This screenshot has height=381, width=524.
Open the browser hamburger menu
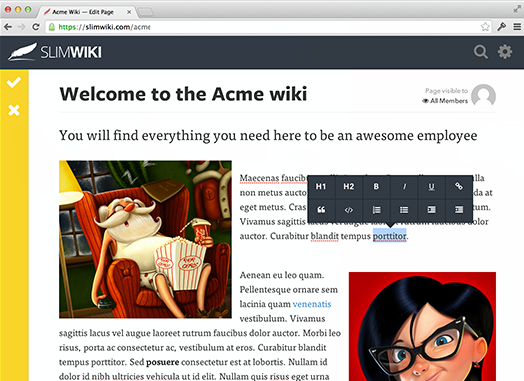517,27
